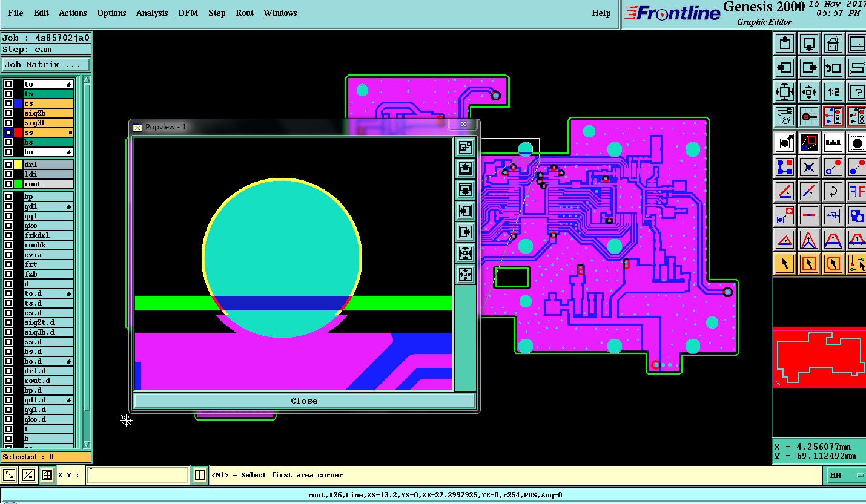The image size is (866, 504).
Task: Click the red board overview thumbnail
Action: point(819,358)
